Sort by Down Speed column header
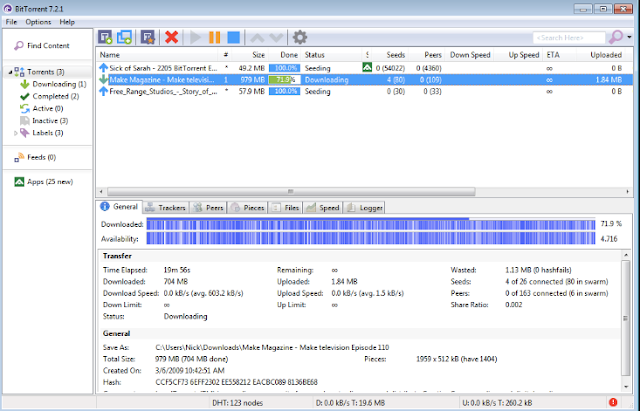 pos(470,55)
